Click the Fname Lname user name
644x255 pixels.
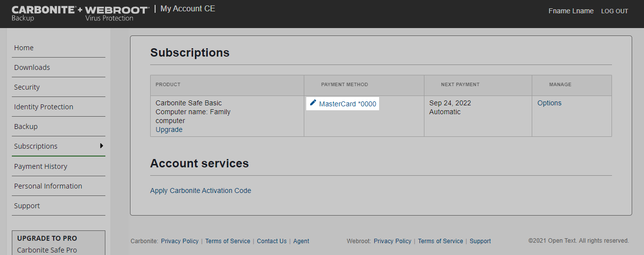[571, 11]
